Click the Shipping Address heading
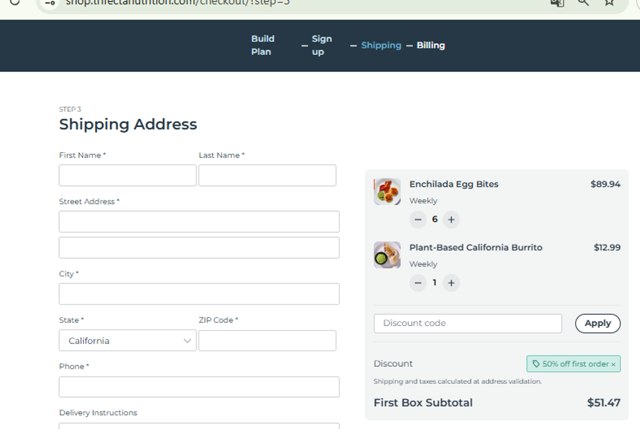Screen dimensions: 640x429 (128, 124)
